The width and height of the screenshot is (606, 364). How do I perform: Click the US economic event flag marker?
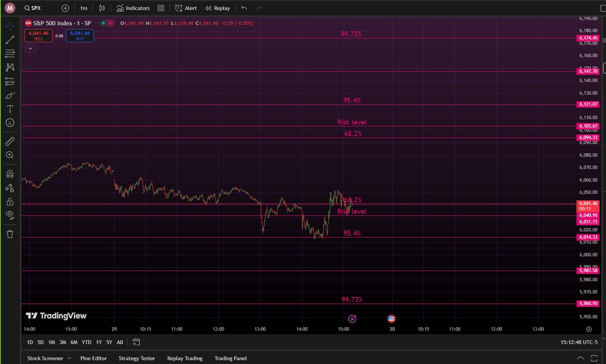pyautogui.click(x=391, y=318)
